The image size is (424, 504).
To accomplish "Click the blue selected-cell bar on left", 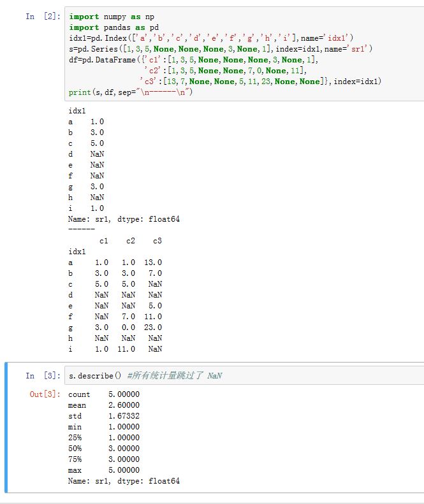I will (x=6, y=427).
